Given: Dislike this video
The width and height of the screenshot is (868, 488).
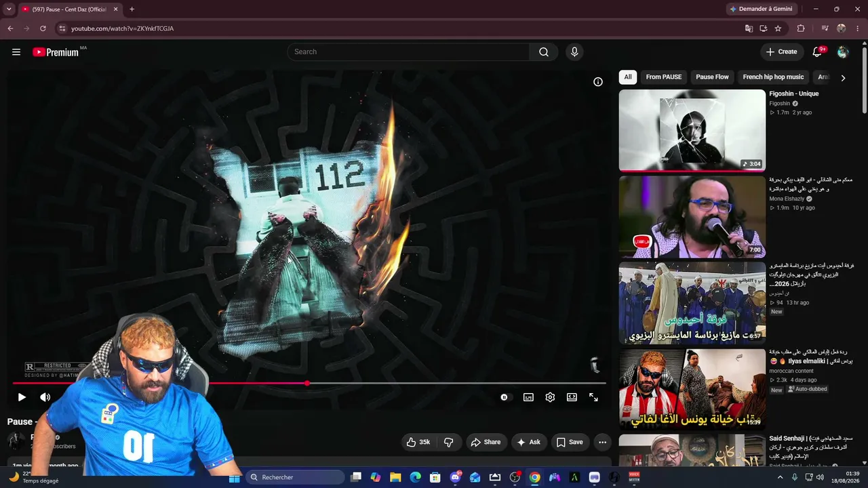Looking at the screenshot, I should tap(448, 442).
